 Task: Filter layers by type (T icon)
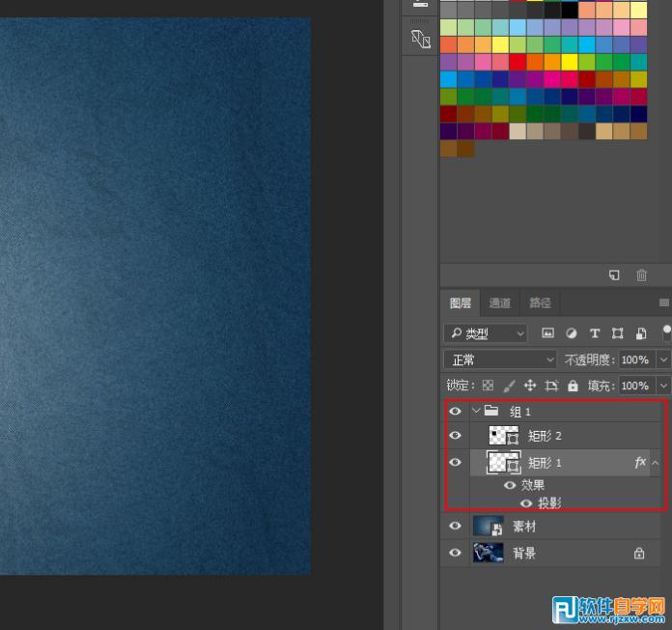click(594, 333)
